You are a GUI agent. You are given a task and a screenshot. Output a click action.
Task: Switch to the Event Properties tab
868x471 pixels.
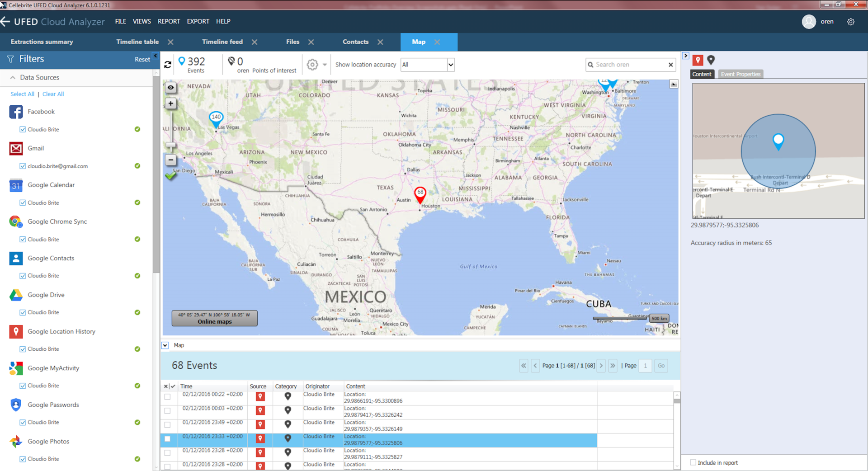tap(740, 74)
